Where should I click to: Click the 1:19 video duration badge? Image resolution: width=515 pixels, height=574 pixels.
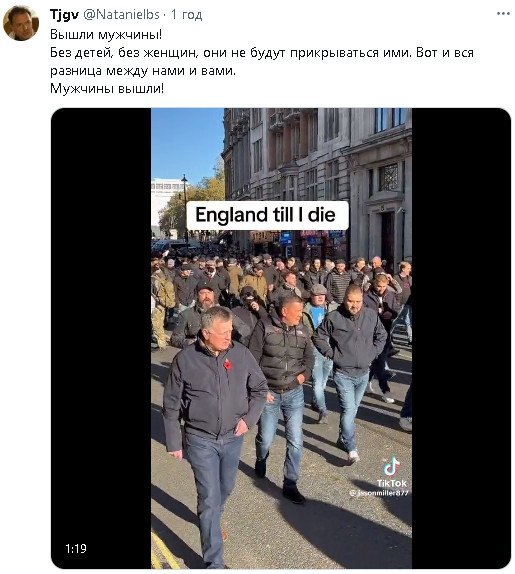point(76,548)
